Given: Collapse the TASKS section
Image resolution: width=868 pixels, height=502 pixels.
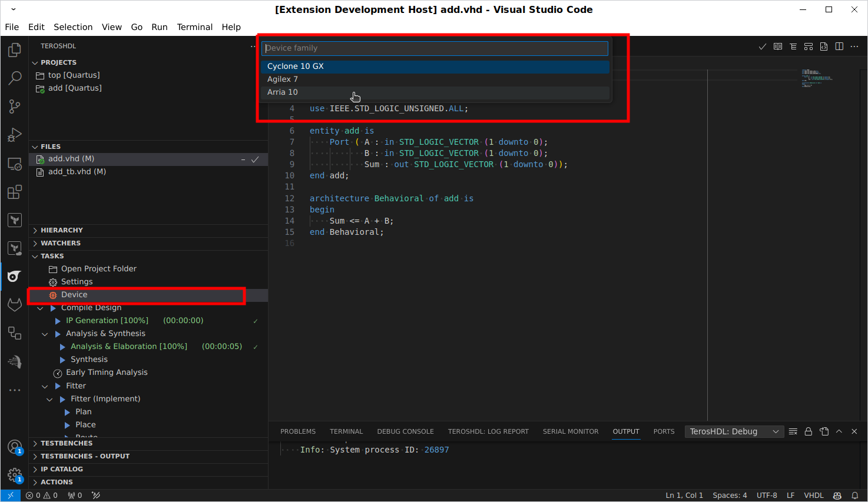Looking at the screenshot, I should pos(35,256).
